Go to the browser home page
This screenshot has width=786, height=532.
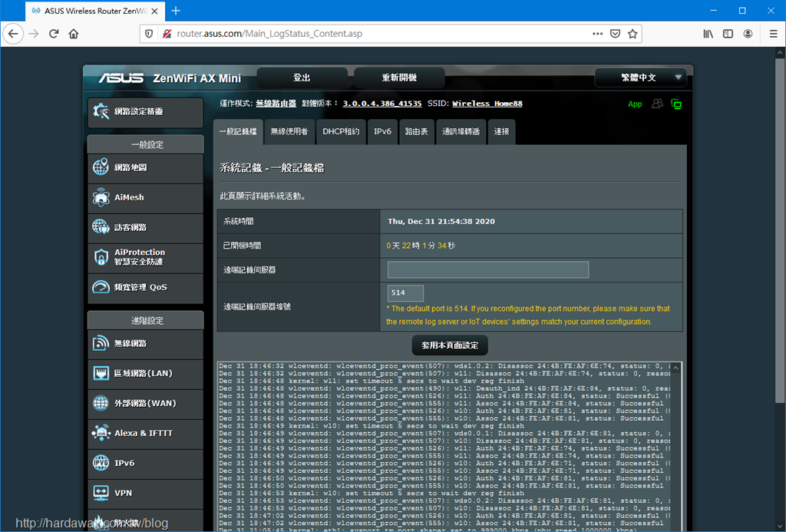tap(74, 34)
